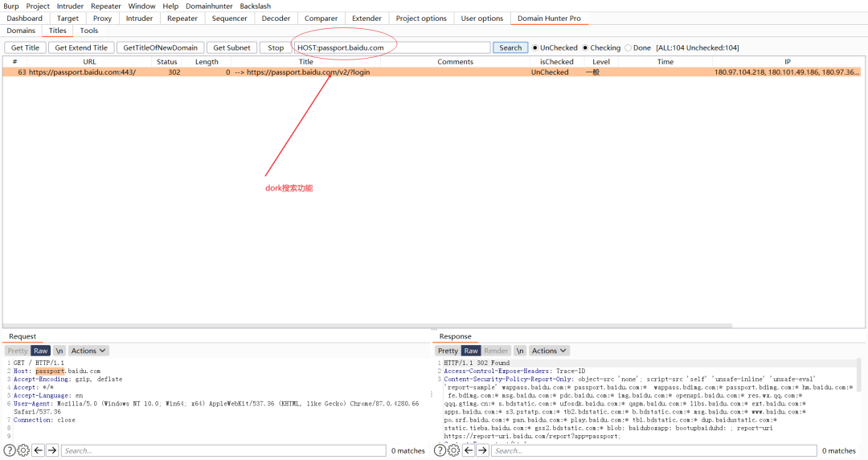The image size is (868, 460).
Task: Switch to the Tools sub-tab
Action: [x=89, y=31]
